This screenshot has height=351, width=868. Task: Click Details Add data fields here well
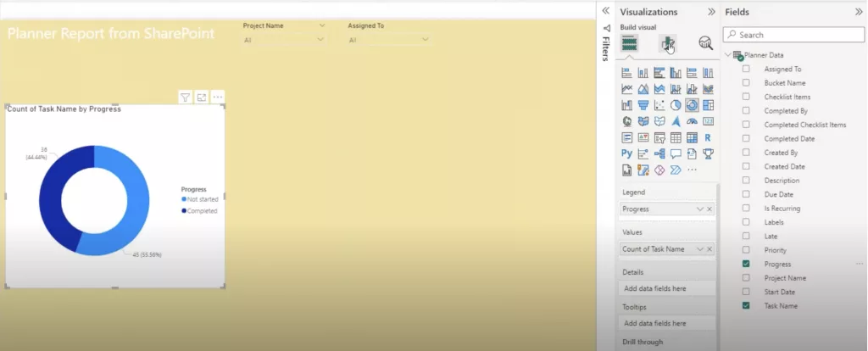tap(667, 288)
